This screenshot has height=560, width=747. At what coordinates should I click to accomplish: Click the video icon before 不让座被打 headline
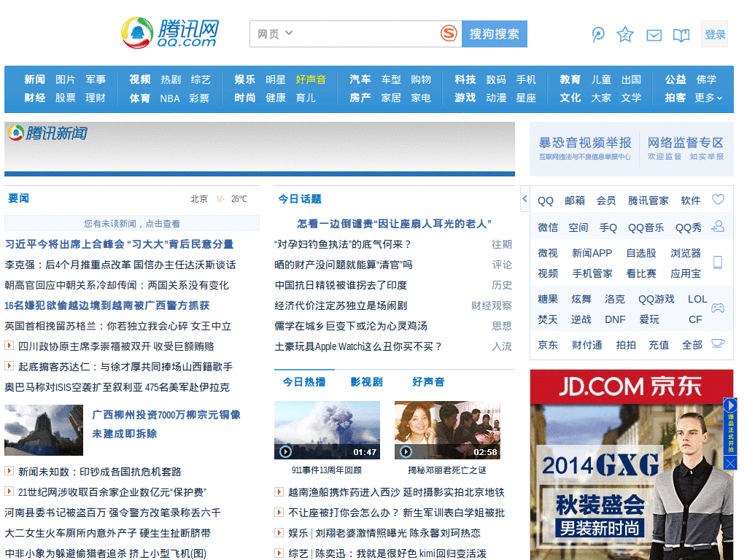(279, 512)
